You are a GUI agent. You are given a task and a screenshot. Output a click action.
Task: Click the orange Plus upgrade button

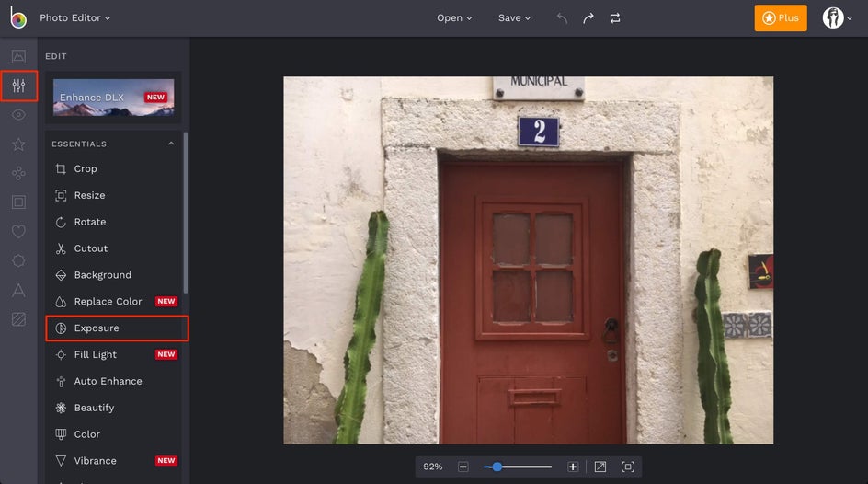coord(781,18)
